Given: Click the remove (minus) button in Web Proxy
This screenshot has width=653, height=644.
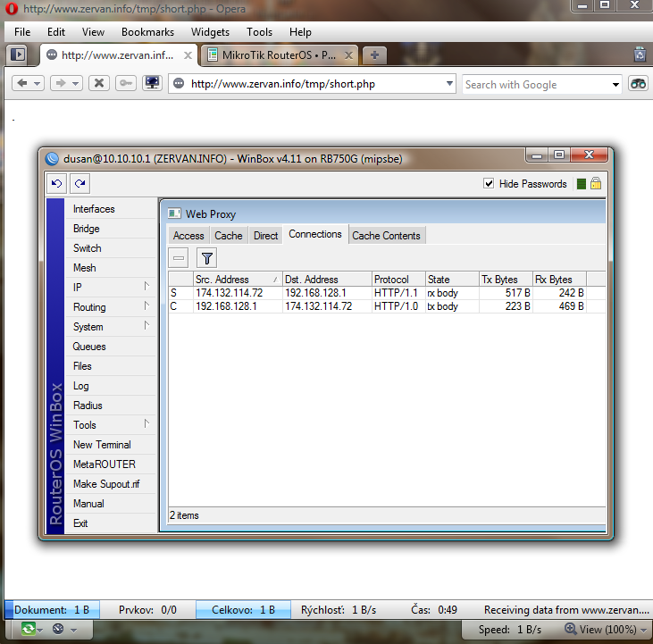Looking at the screenshot, I should pyautogui.click(x=179, y=258).
